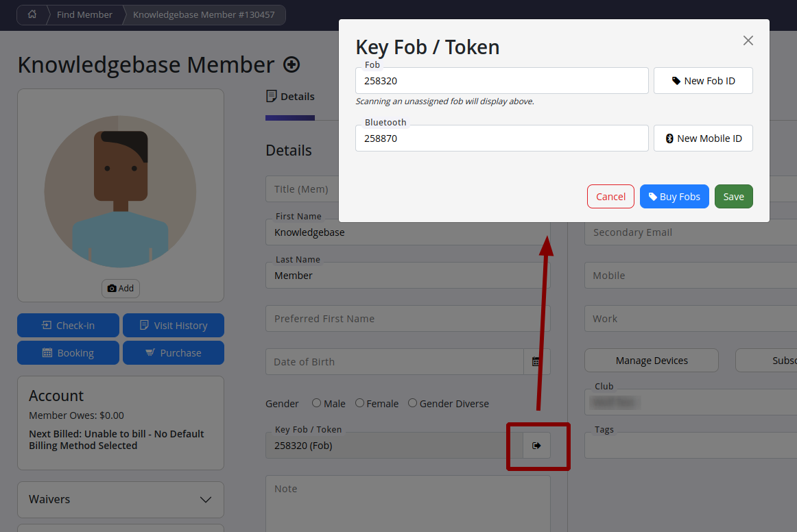Image resolution: width=797 pixels, height=532 pixels.
Task: Close the Key Fob / Token dialog
Action: coord(748,40)
